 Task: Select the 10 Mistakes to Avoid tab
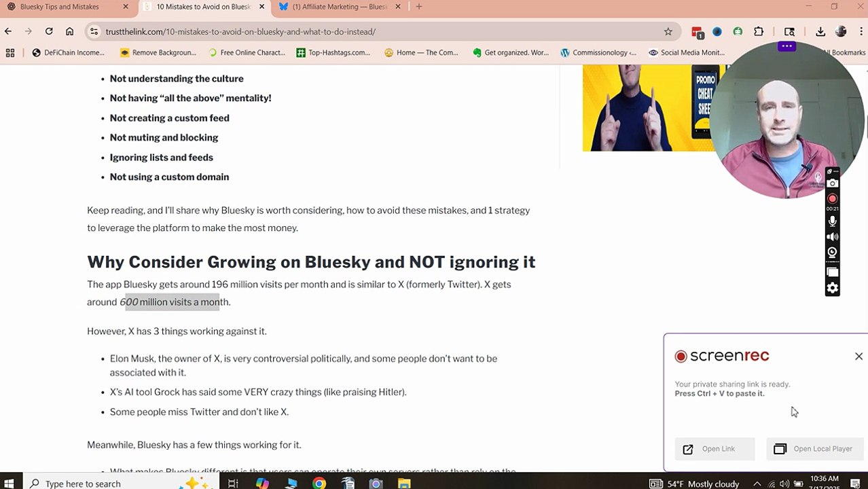[x=202, y=7]
